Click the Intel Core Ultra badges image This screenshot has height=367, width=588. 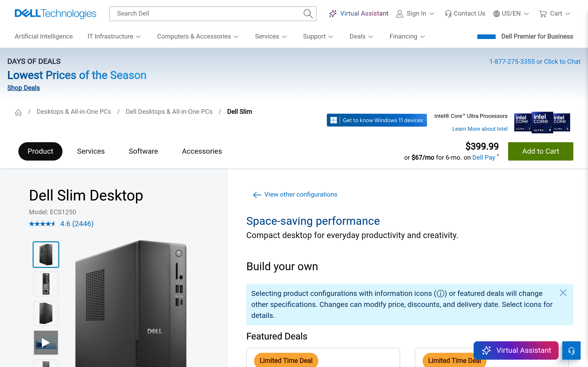point(542,122)
